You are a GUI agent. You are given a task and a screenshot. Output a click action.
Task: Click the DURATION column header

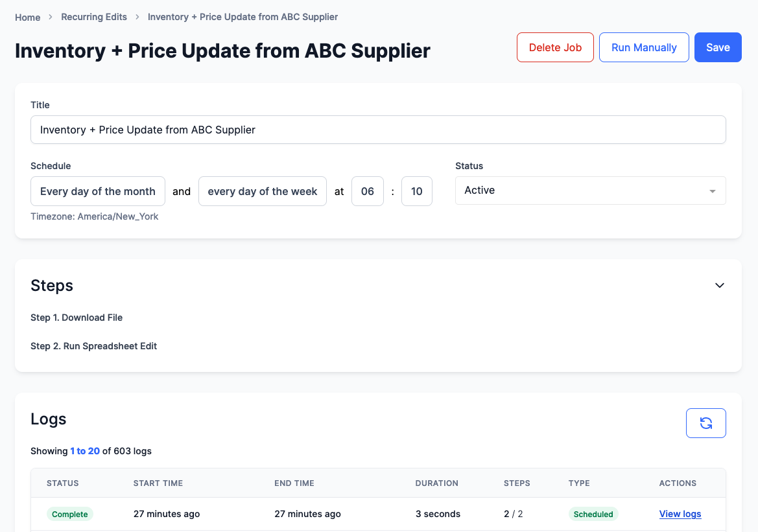pos(436,483)
